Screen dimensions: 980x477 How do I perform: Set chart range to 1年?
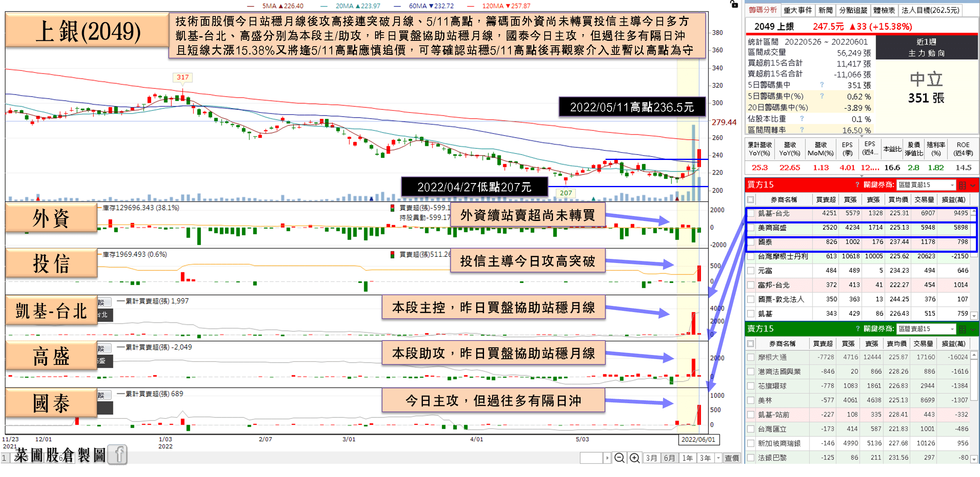687,458
